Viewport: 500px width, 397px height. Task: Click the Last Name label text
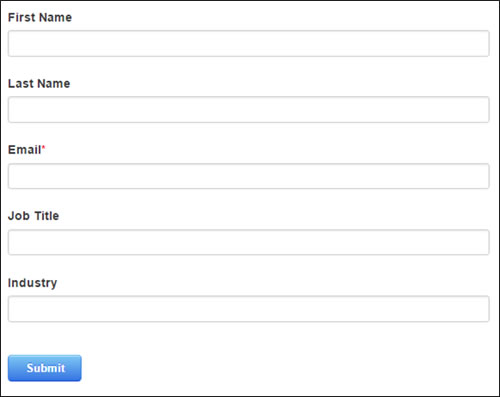[x=39, y=83]
